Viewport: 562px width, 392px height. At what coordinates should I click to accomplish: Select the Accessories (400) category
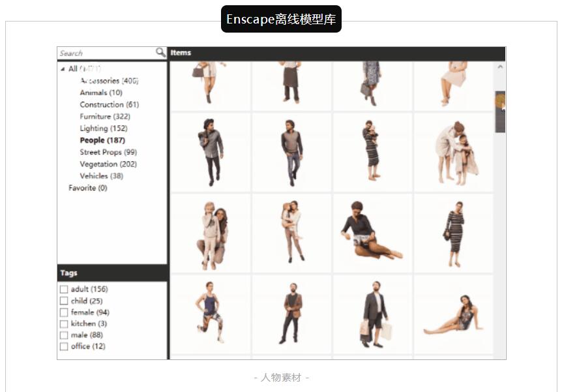coord(110,81)
